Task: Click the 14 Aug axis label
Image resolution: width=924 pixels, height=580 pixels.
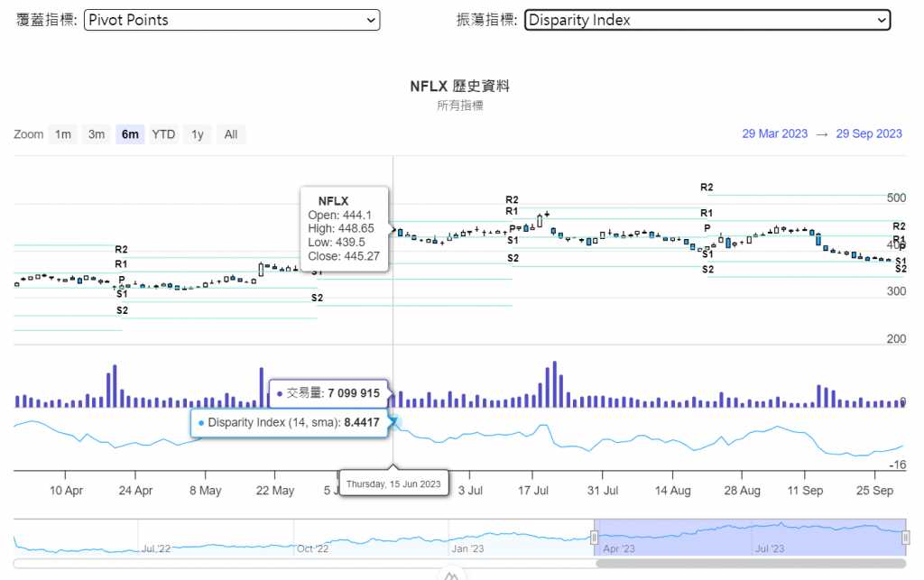Action: [672, 491]
